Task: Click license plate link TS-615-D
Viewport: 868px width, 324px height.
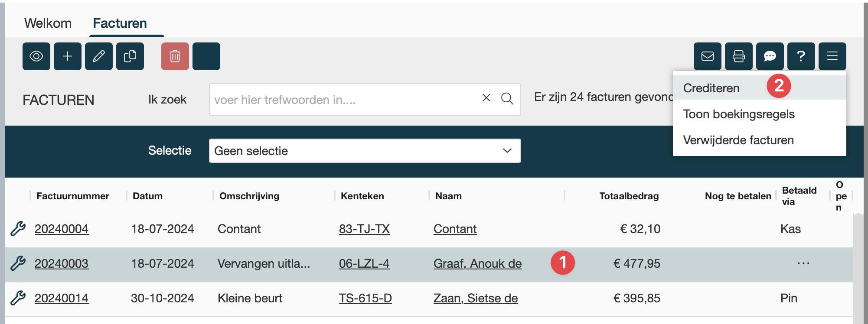Action: (x=365, y=298)
